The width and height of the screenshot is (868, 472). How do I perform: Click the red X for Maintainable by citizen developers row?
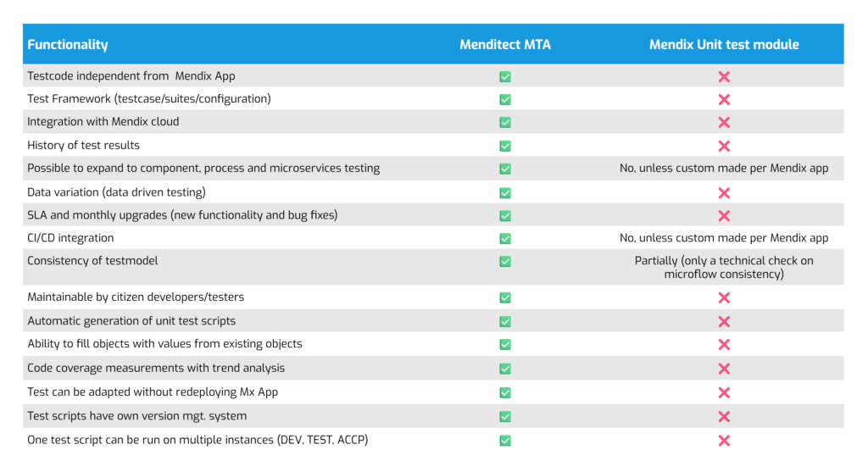tap(724, 297)
